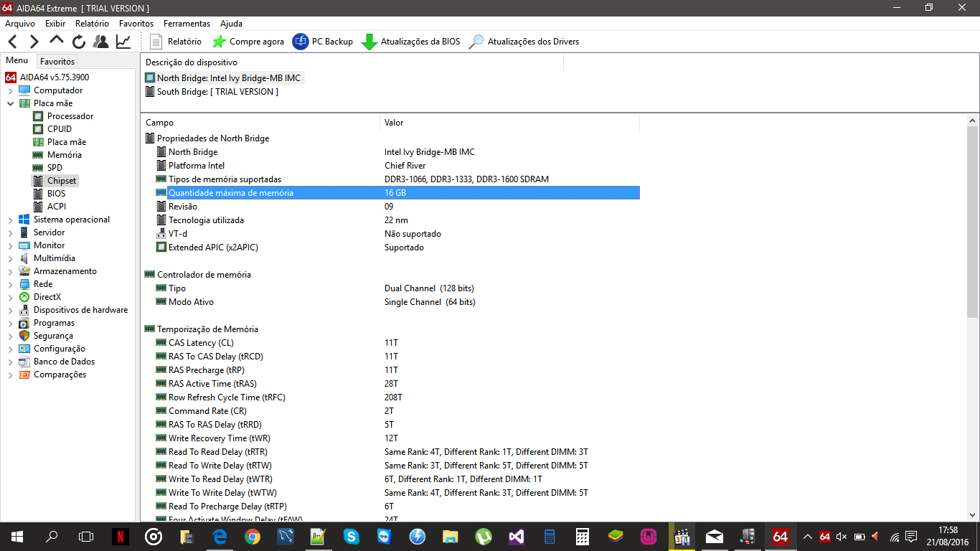The width and height of the screenshot is (980, 551).
Task: Open the Exibir menu
Action: [55, 24]
